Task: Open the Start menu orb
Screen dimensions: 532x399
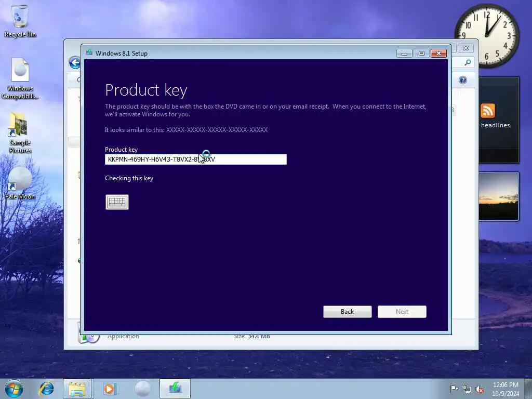Action: 14,389
